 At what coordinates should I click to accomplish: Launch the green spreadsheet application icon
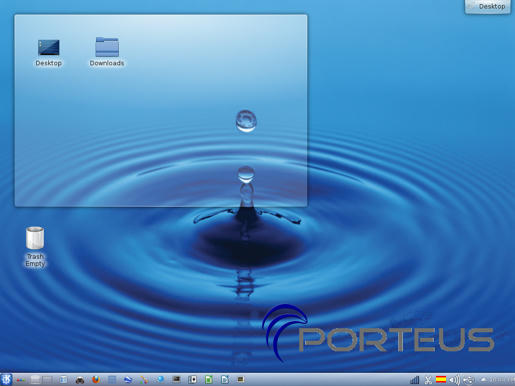[x=209, y=380]
